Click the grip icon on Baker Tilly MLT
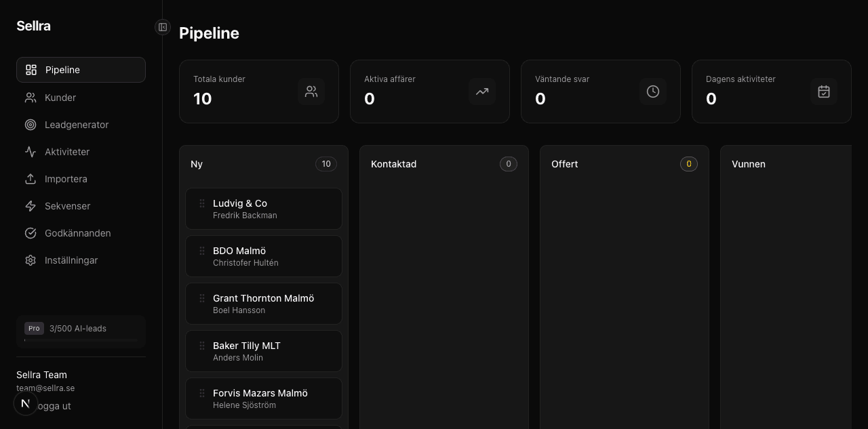Image resolution: width=868 pixels, height=429 pixels. coord(202,346)
